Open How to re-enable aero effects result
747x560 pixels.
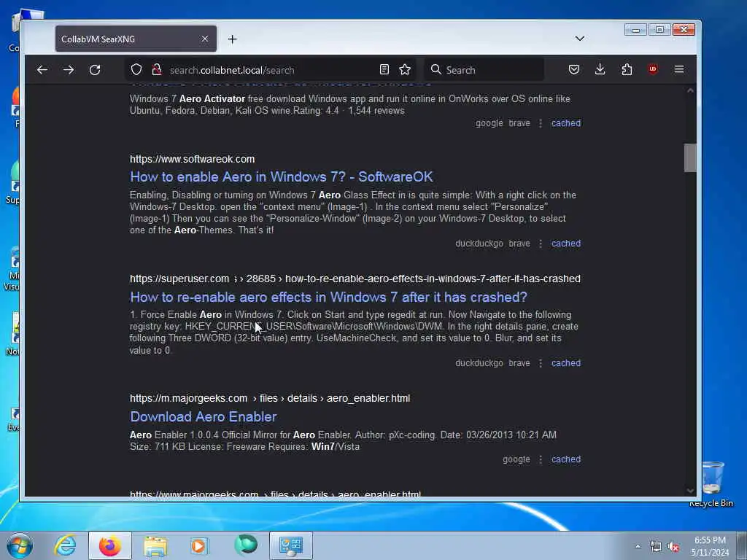click(x=329, y=297)
